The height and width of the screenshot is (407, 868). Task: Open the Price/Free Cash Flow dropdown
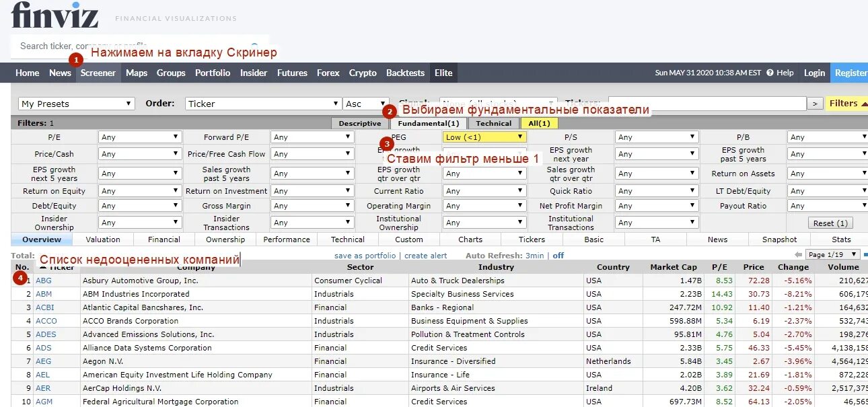point(312,154)
